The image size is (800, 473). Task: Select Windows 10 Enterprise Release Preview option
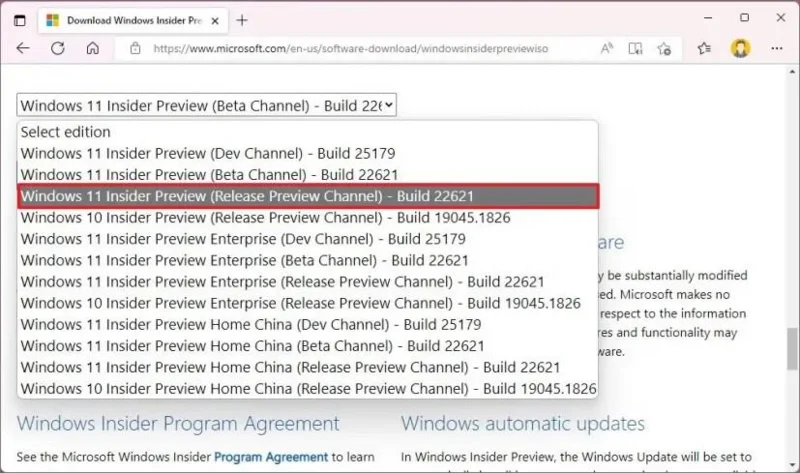[307, 303]
